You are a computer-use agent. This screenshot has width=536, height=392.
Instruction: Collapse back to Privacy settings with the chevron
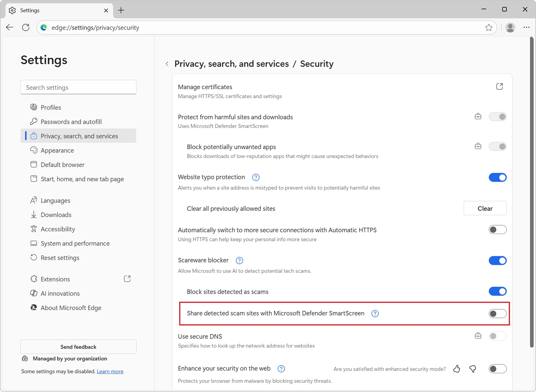(x=167, y=64)
